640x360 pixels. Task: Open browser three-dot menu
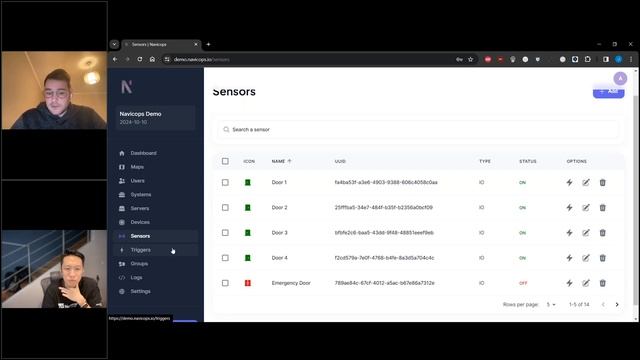[631, 59]
